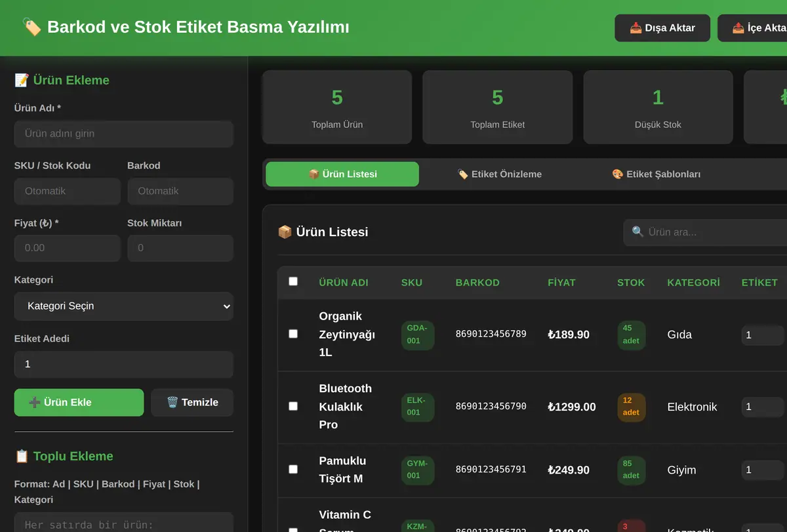Click the Ürün Ekle button
Viewport: 787px width, 532px height.
click(x=79, y=403)
